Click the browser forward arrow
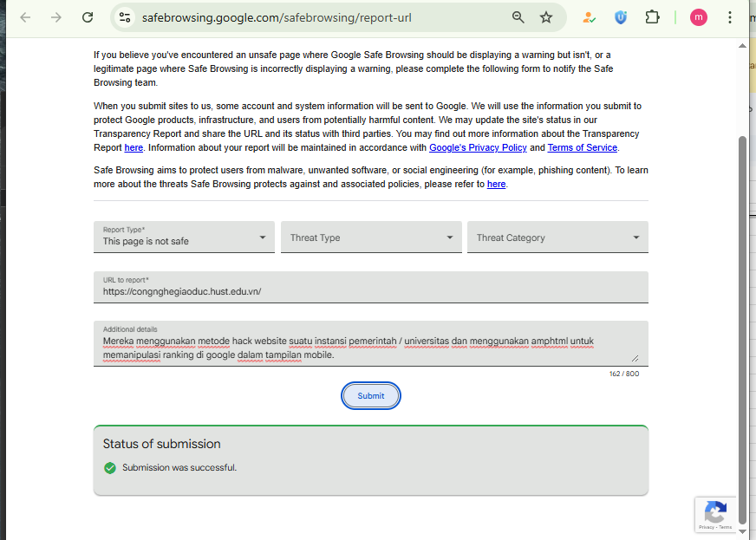 [56, 18]
